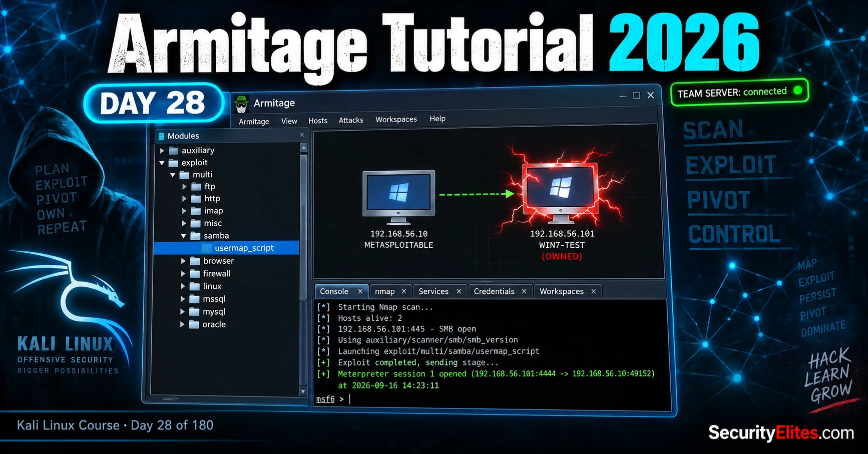Click the oracle folder icon
The image size is (868, 454).
coord(194,324)
